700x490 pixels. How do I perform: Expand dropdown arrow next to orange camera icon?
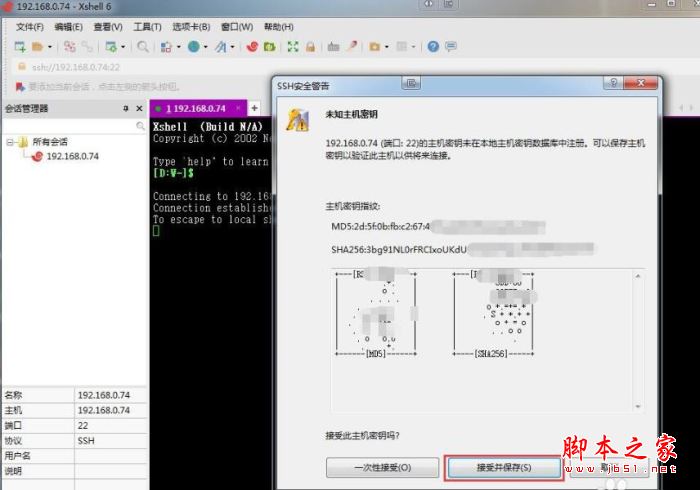point(387,47)
